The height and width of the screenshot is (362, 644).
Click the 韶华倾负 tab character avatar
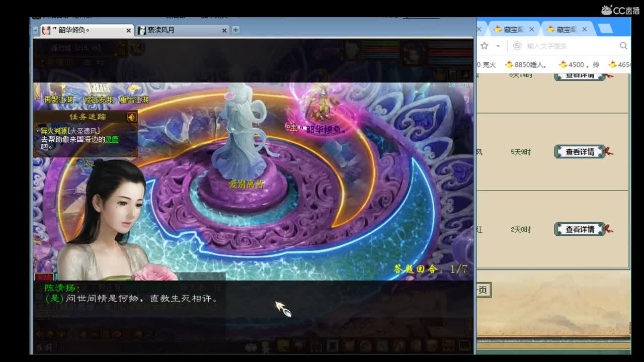pyautogui.click(x=46, y=30)
